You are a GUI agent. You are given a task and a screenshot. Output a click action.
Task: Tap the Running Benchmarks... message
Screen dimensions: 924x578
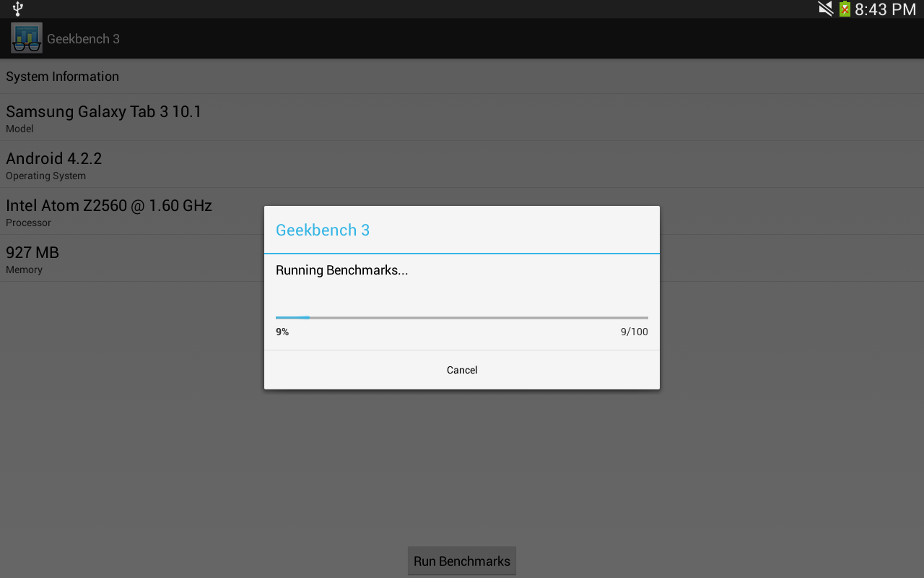click(x=341, y=270)
